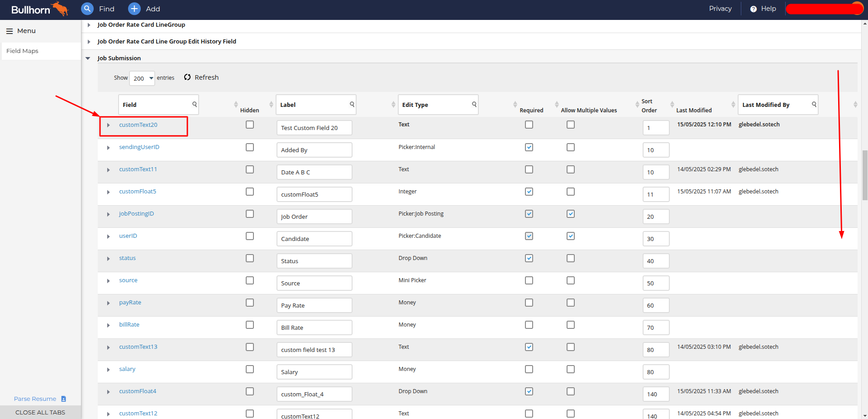This screenshot has width=868, height=419.
Task: Click the Add plus icon
Action: pyautogui.click(x=134, y=9)
